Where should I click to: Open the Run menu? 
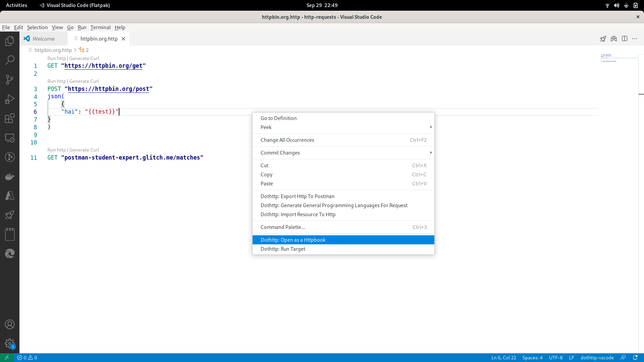pyautogui.click(x=82, y=27)
